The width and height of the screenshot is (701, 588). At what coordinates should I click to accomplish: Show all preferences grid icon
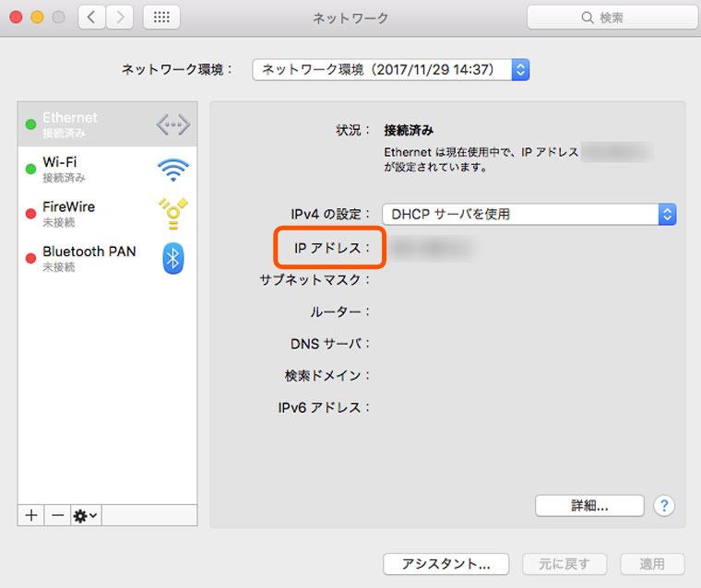(x=161, y=17)
